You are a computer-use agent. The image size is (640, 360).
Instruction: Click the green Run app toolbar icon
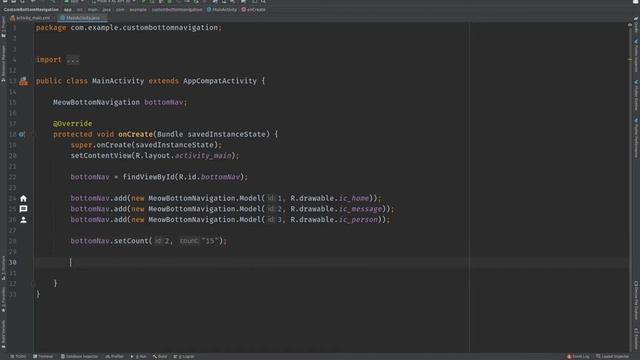pyautogui.click(x=144, y=2)
